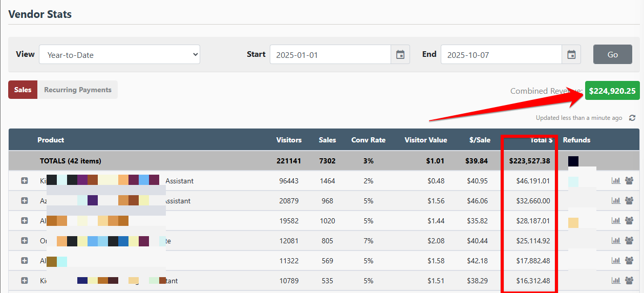The height and width of the screenshot is (293, 644).
Task: Open bar chart for $28,187.01 product row
Action: pos(616,221)
